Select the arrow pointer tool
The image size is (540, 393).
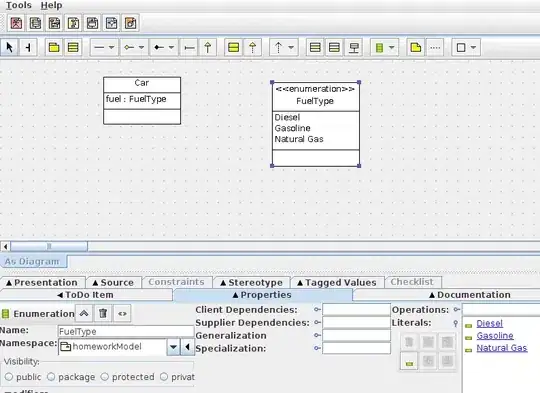coord(10,47)
